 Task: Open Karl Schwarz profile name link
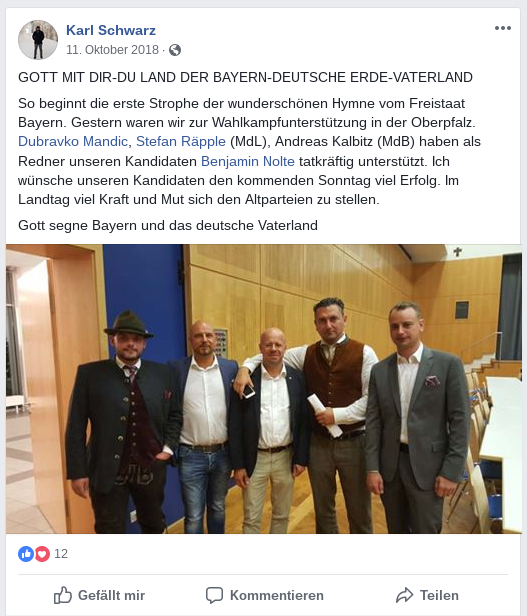111,30
